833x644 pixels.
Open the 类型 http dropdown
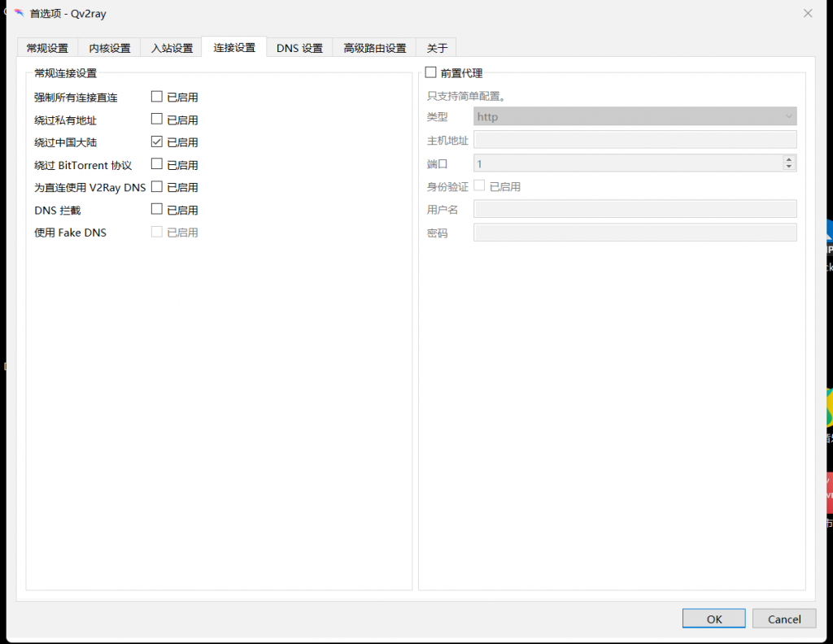[635, 117]
